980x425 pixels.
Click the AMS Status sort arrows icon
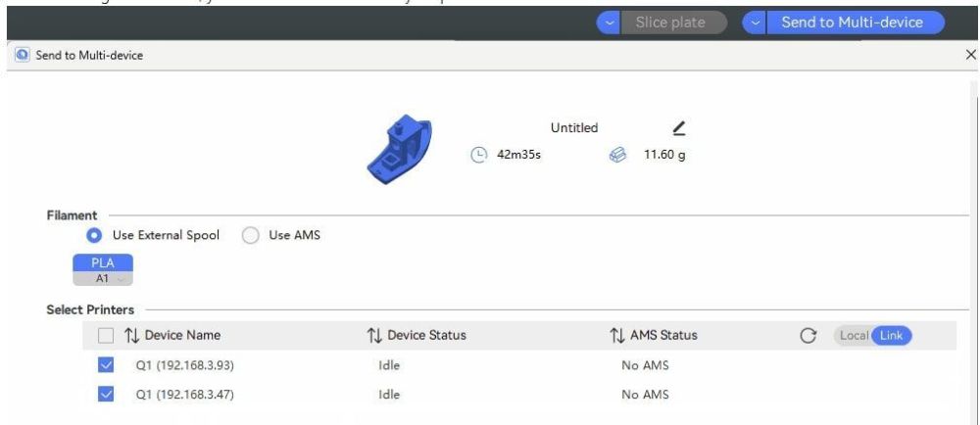[x=616, y=336]
